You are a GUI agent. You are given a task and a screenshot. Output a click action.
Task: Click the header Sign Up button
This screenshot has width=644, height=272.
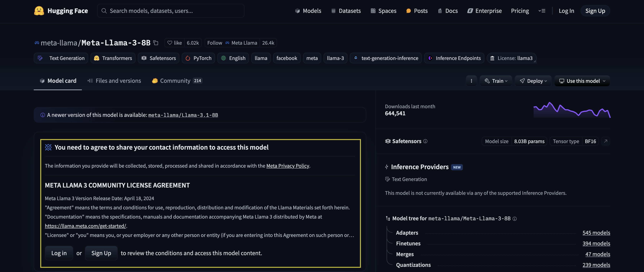[595, 11]
